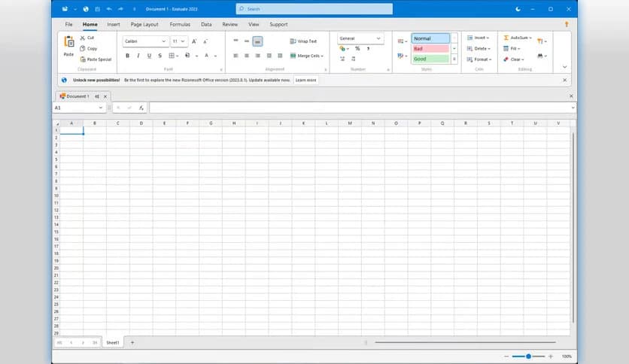Open the conditional formatting menu
This screenshot has width=629, height=364.
click(402, 41)
